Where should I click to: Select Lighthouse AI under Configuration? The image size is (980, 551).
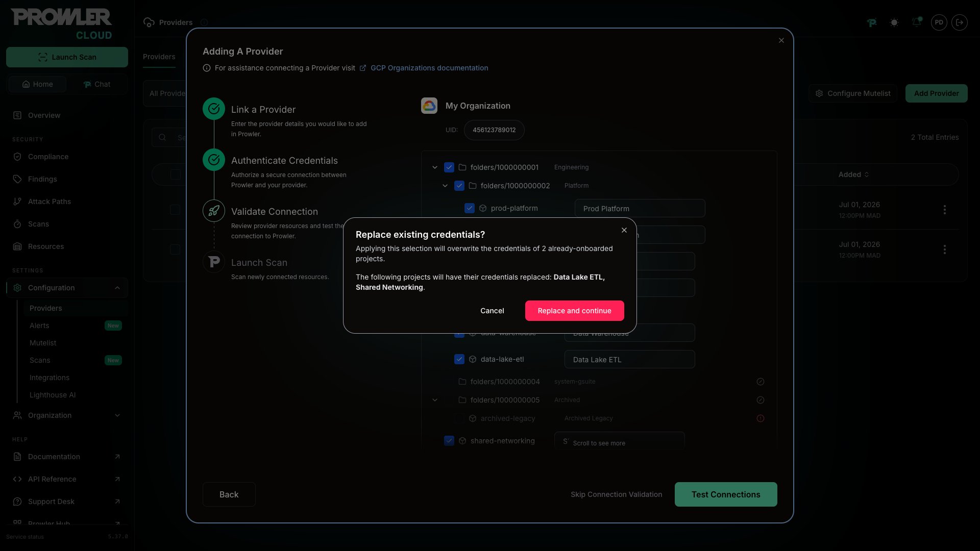[x=76, y=395]
